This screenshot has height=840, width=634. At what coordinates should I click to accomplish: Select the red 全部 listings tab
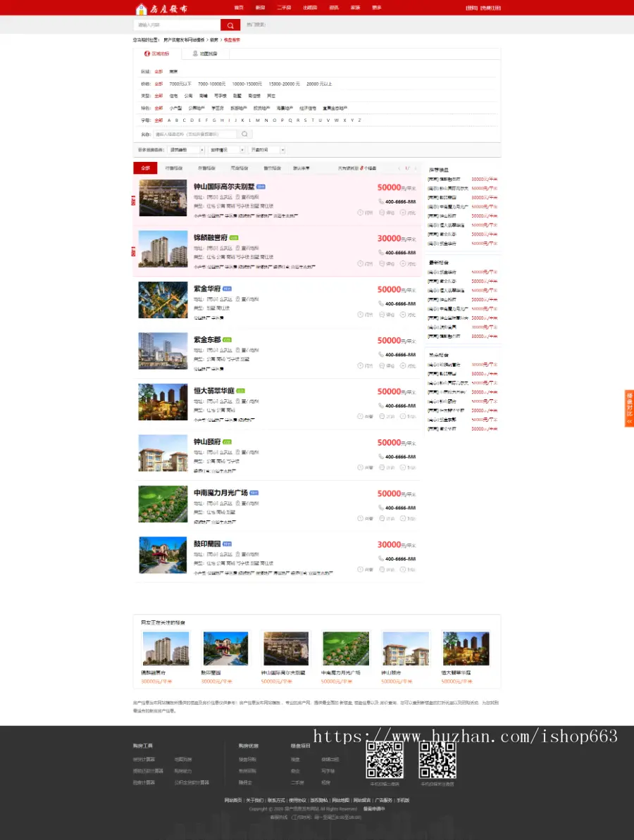(145, 168)
